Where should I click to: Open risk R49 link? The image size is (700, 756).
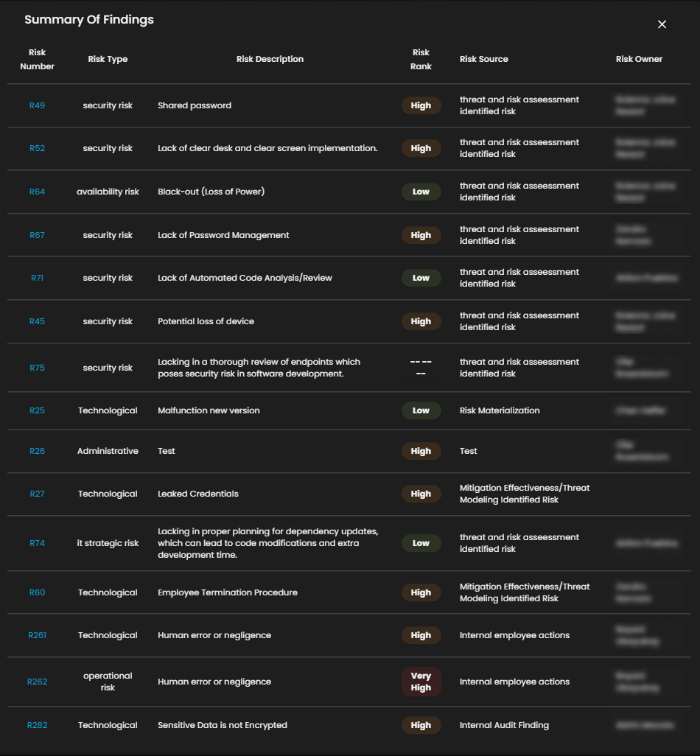coord(37,105)
